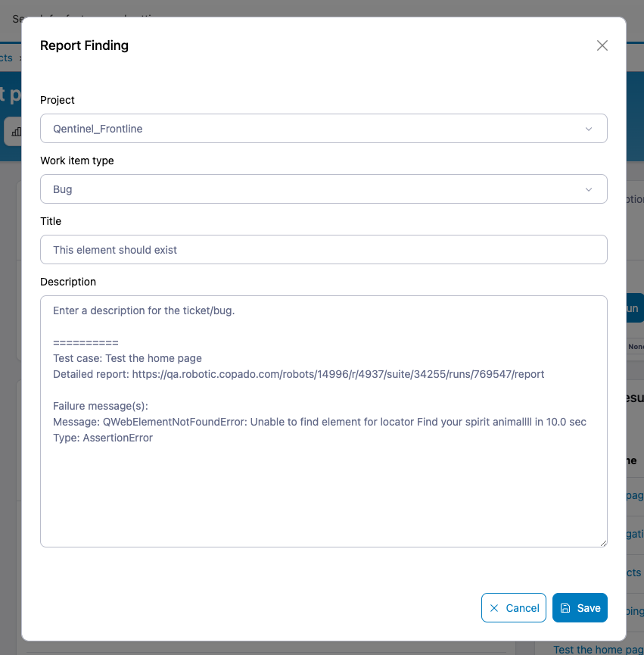Viewport: 644px width, 655px height.
Task: Click the chart icon behind the dialog
Action: [x=15, y=132]
